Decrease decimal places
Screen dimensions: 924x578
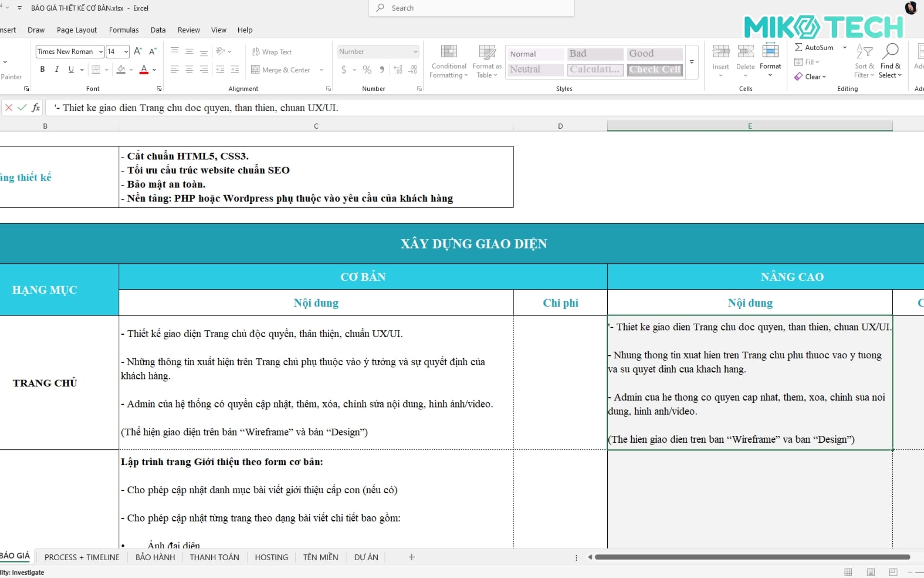(413, 69)
